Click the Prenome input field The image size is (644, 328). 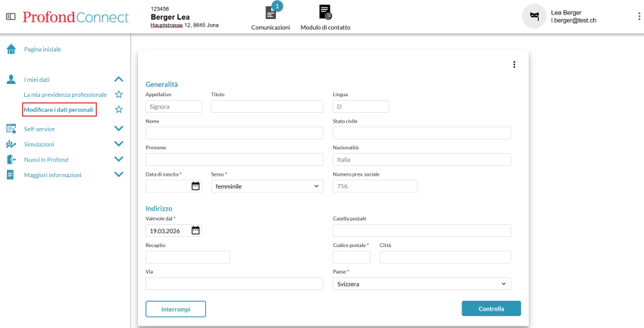(x=235, y=159)
